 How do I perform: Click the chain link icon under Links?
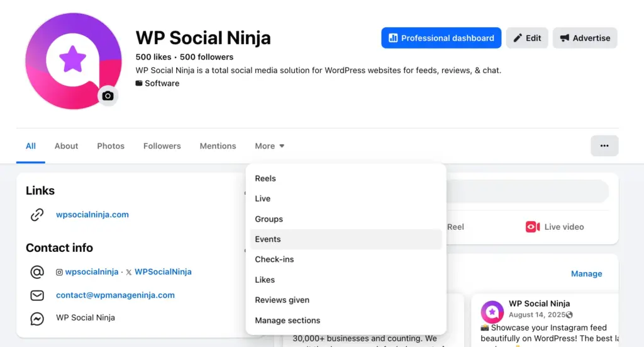click(x=37, y=215)
